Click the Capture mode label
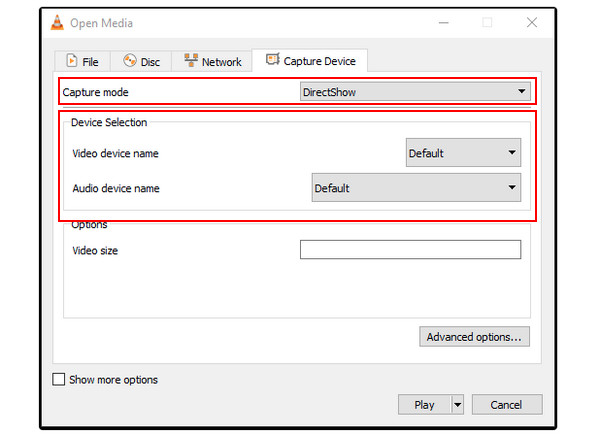 point(95,92)
